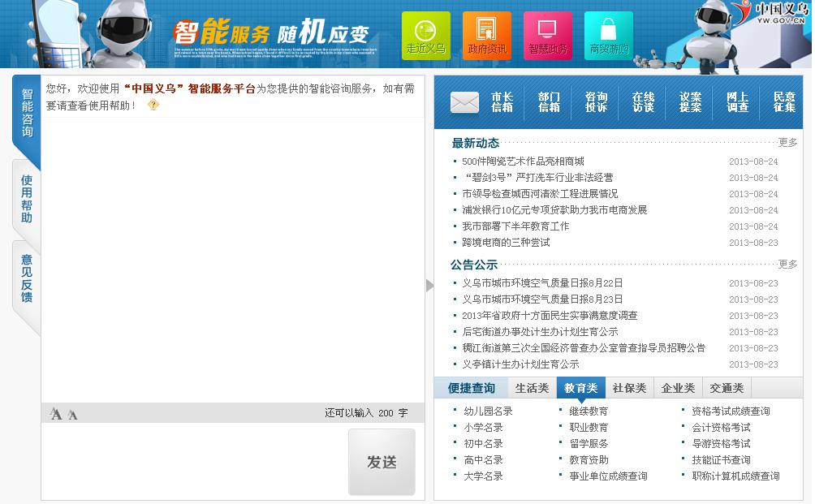
Task: Click the larger font size icon
Action: tap(55, 414)
